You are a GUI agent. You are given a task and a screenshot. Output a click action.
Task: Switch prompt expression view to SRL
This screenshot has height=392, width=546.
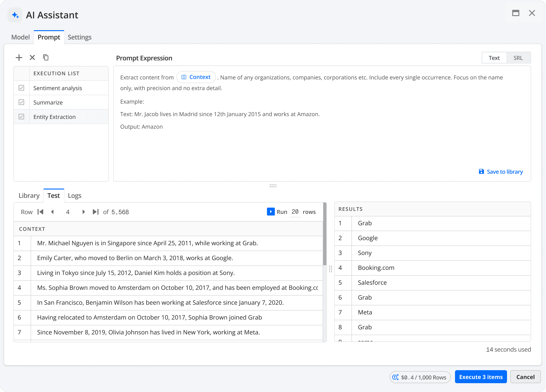point(518,58)
